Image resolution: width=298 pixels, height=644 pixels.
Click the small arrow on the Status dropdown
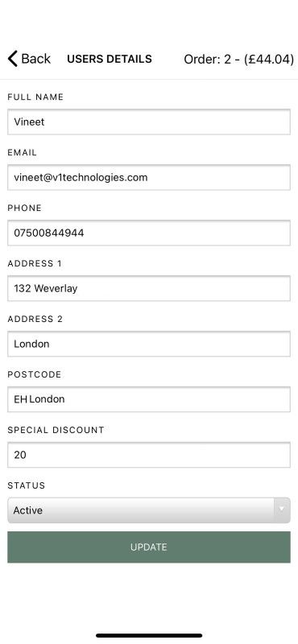282,510
